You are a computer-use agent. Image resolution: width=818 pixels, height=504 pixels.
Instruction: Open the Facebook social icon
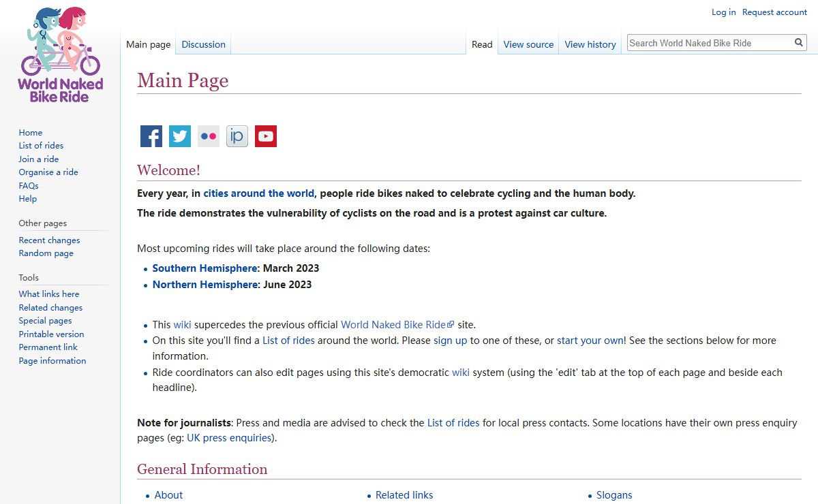(151, 136)
